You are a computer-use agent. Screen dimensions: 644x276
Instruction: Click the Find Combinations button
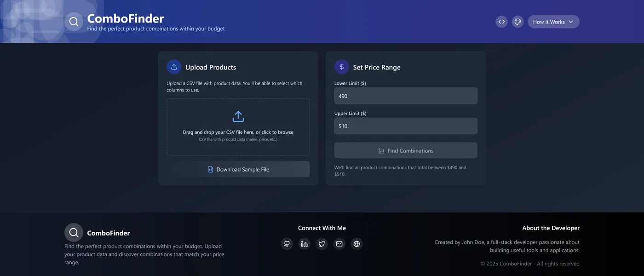(406, 150)
